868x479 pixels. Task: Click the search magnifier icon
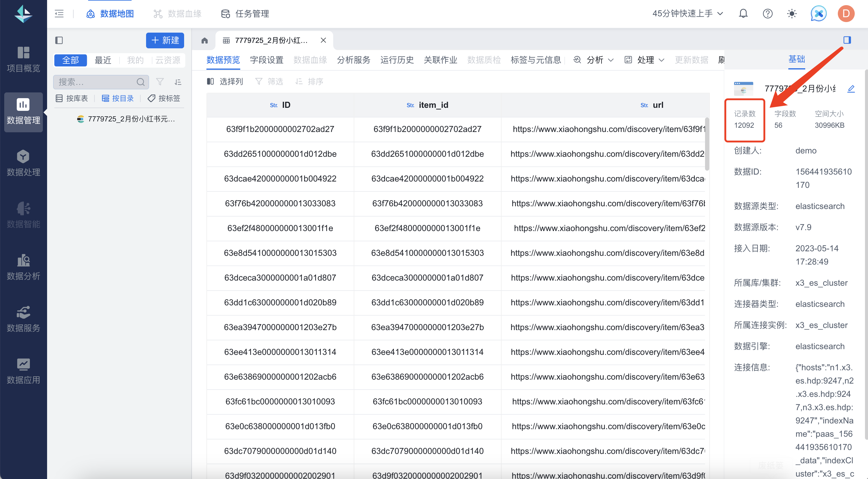(141, 82)
